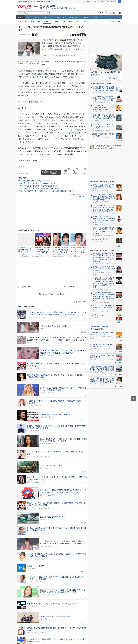
Task: Select the トップ tab in main navigation
Action: pos(20,17)
